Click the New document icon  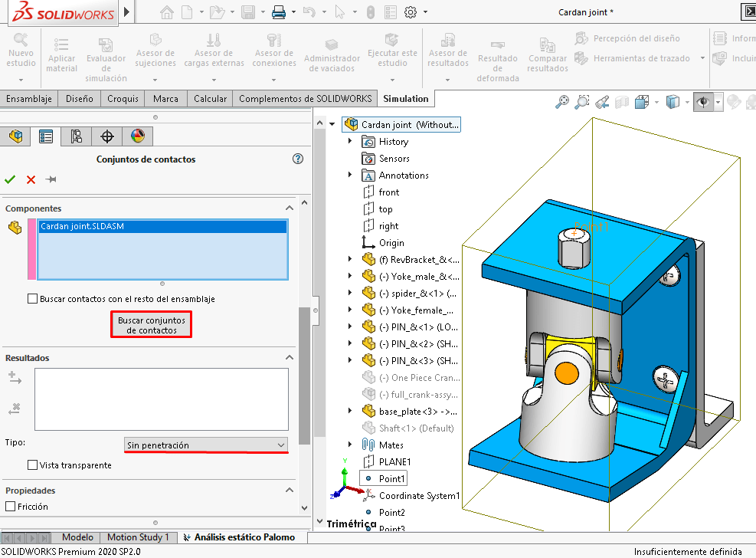point(187,12)
